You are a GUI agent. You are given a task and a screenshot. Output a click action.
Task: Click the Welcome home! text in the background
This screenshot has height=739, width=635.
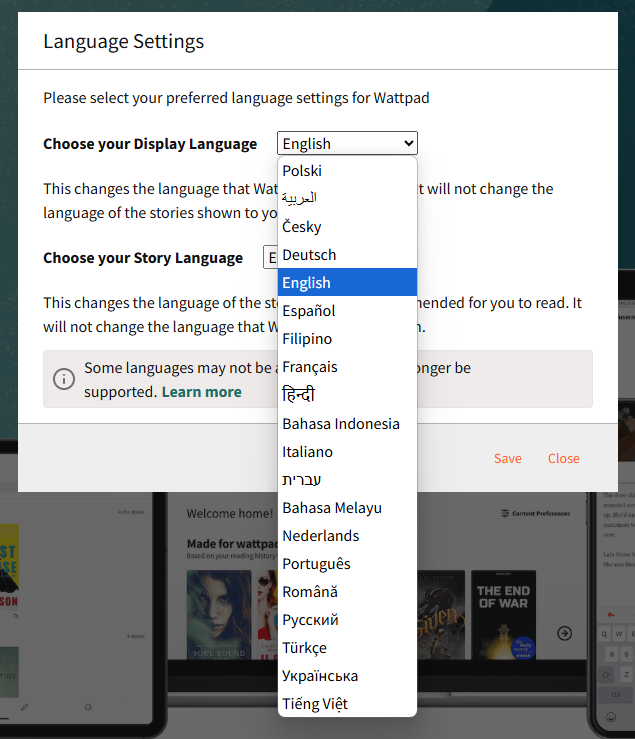click(230, 513)
